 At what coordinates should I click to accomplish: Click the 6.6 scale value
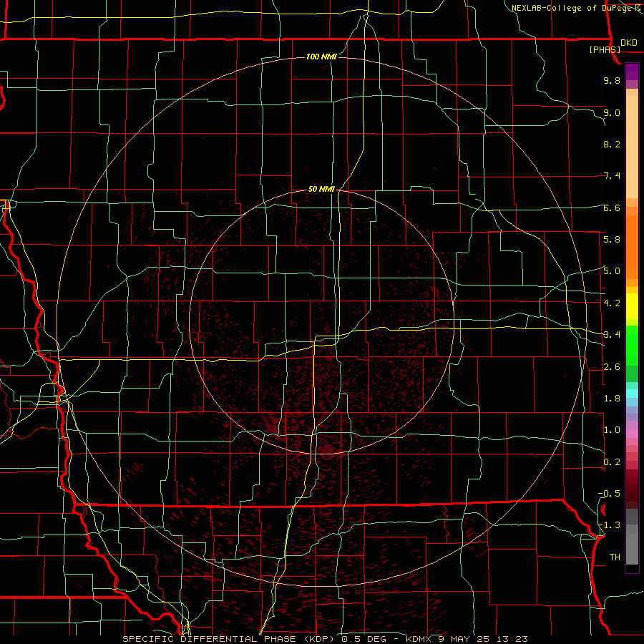612,208
